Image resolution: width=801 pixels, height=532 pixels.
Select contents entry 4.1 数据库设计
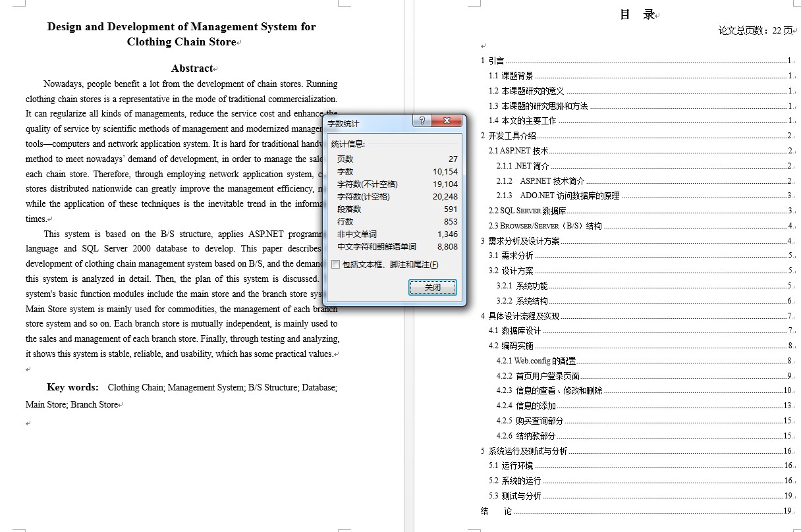tap(640, 331)
